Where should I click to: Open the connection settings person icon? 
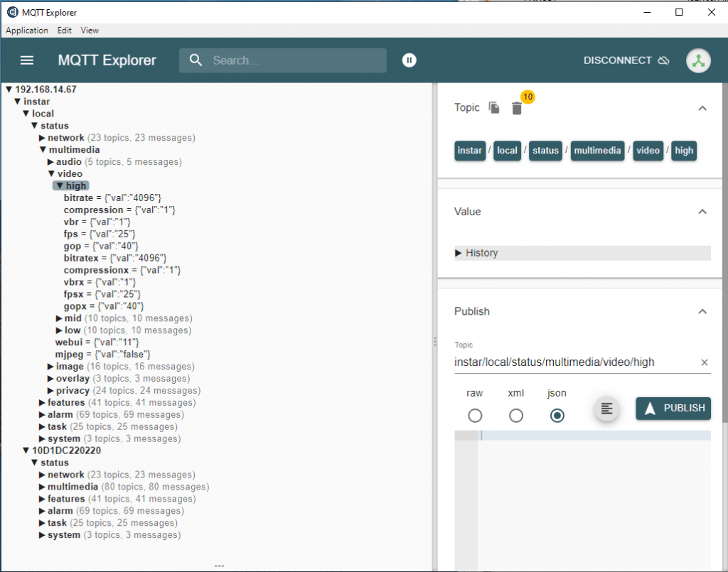698,60
